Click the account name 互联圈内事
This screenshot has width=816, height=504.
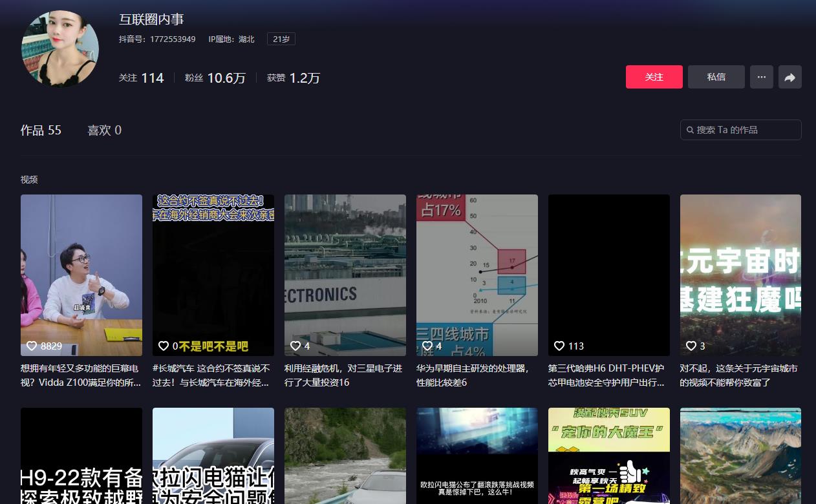152,19
